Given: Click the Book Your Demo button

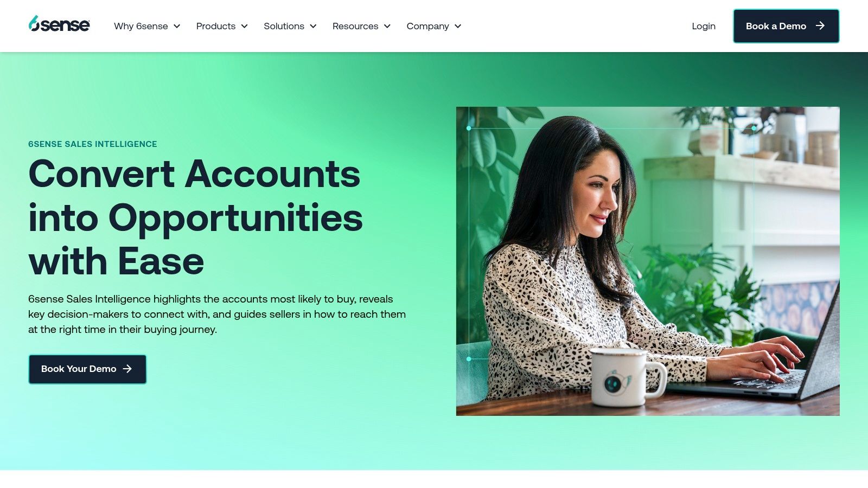Looking at the screenshot, I should (x=87, y=369).
